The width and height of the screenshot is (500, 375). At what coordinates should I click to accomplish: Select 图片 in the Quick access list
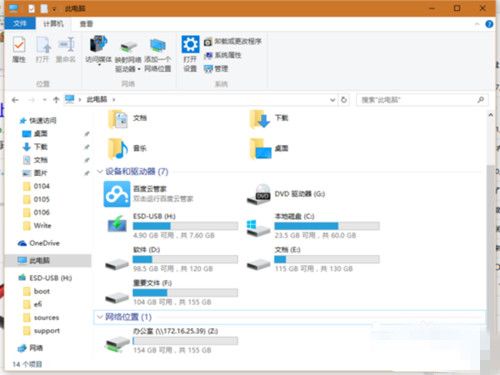35,173
